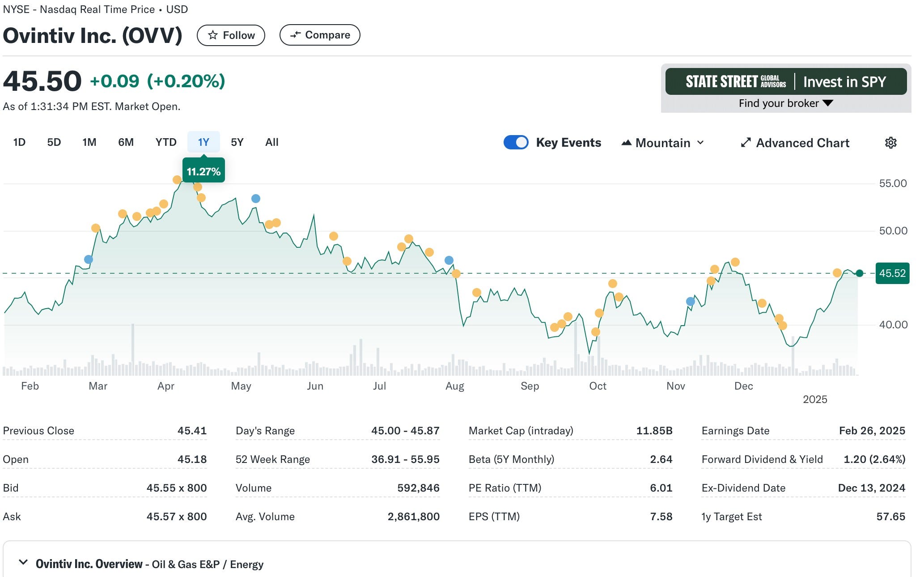Click Feb 26, 2025 earnings date value
Image resolution: width=924 pixels, height=577 pixels.
[x=872, y=431]
